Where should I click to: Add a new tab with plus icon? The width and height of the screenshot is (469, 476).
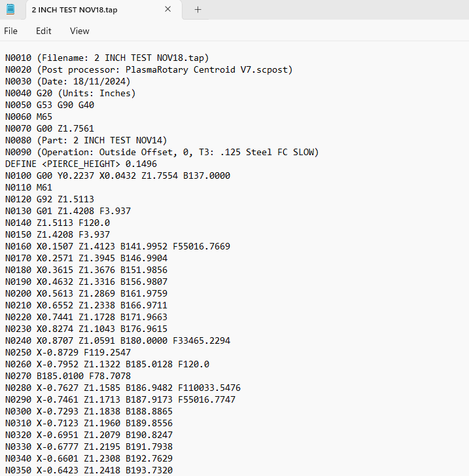coord(198,10)
